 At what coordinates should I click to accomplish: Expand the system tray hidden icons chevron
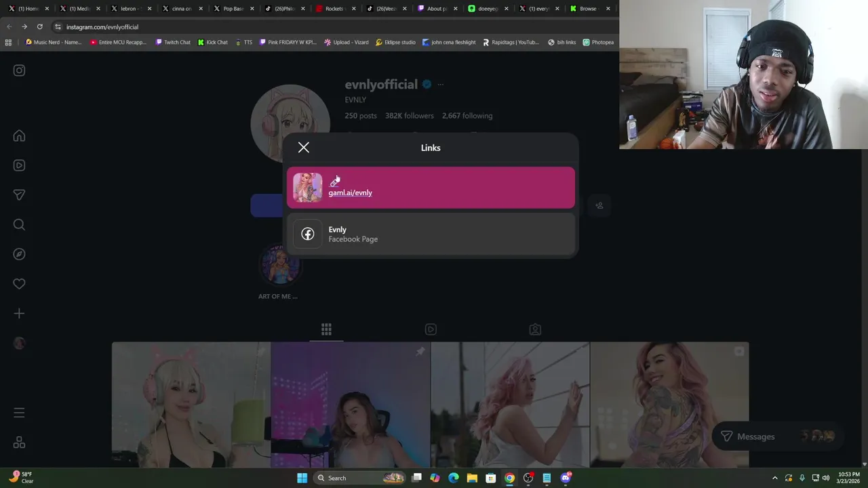click(775, 478)
